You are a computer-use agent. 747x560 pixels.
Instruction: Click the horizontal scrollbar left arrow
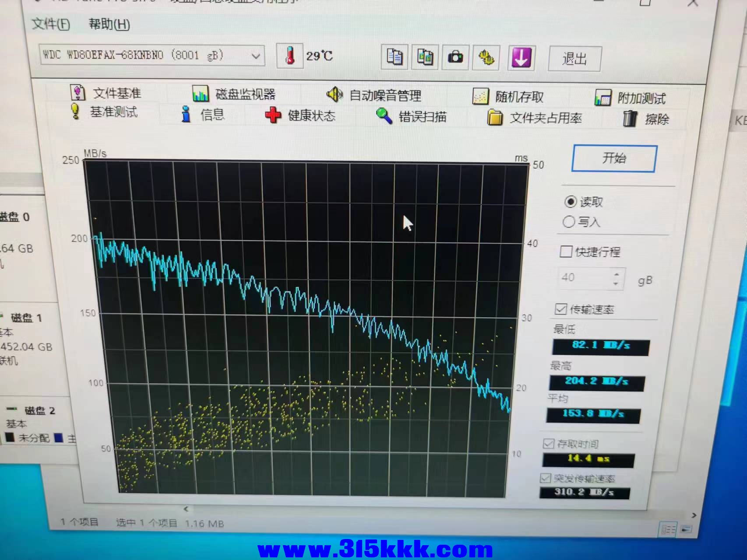[186, 509]
